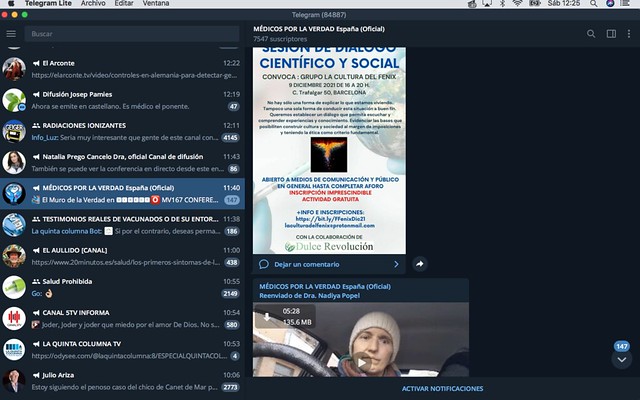The height and width of the screenshot is (400, 640).
Task: Play the forwarded video
Action: coord(362,362)
